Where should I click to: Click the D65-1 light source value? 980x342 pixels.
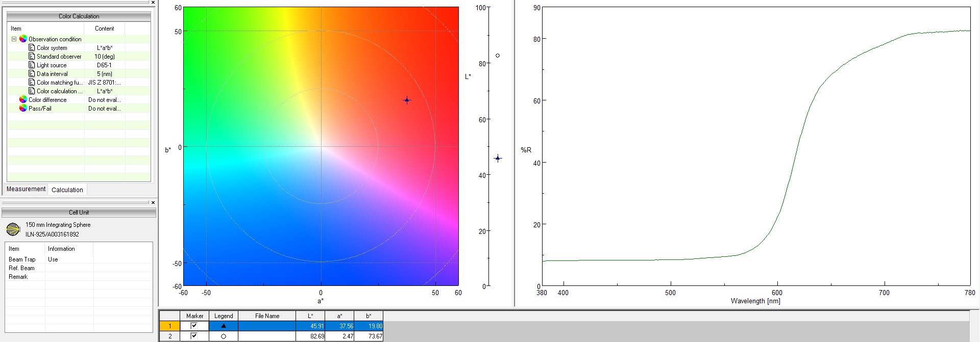click(x=104, y=65)
